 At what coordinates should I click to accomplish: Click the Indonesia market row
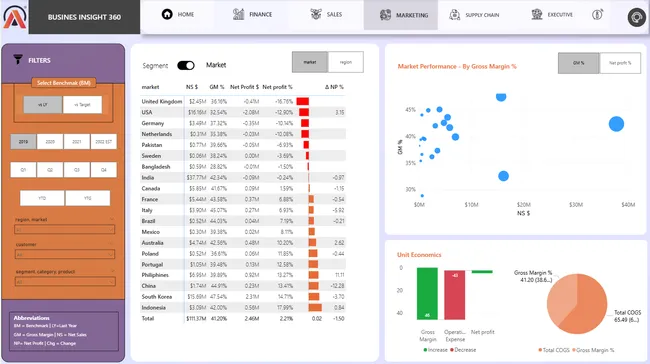pos(243,308)
